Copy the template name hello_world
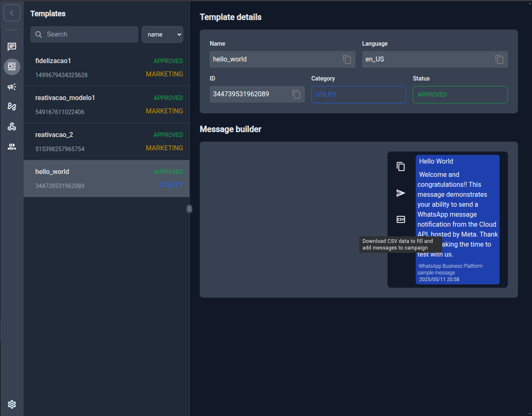 (x=347, y=59)
